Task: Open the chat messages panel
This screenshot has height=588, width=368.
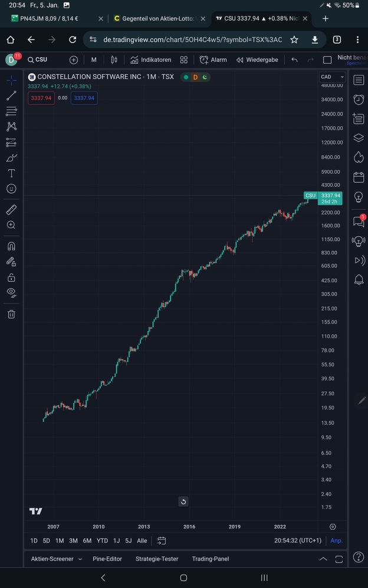Action: coord(359,222)
